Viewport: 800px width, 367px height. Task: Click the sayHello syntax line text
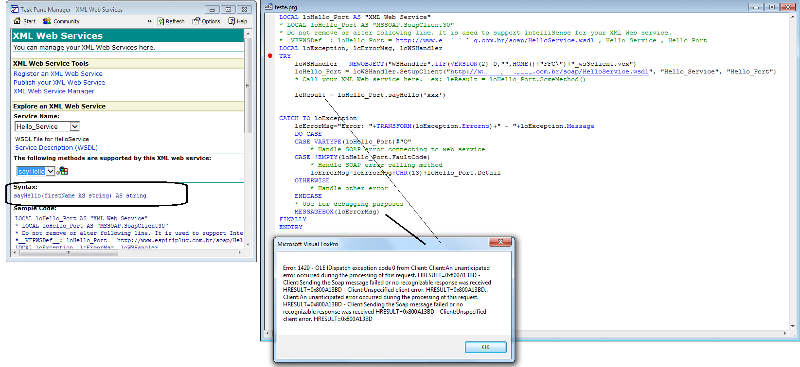[80, 195]
